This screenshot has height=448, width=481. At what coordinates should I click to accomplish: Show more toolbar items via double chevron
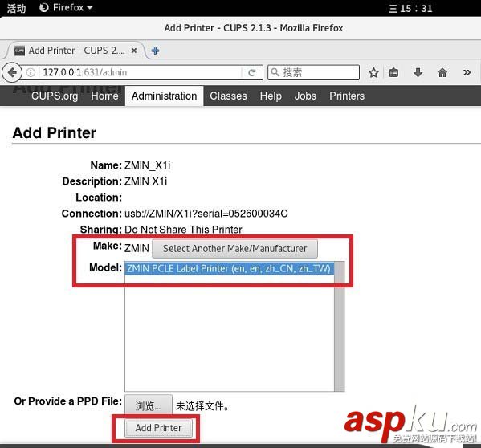click(x=467, y=73)
